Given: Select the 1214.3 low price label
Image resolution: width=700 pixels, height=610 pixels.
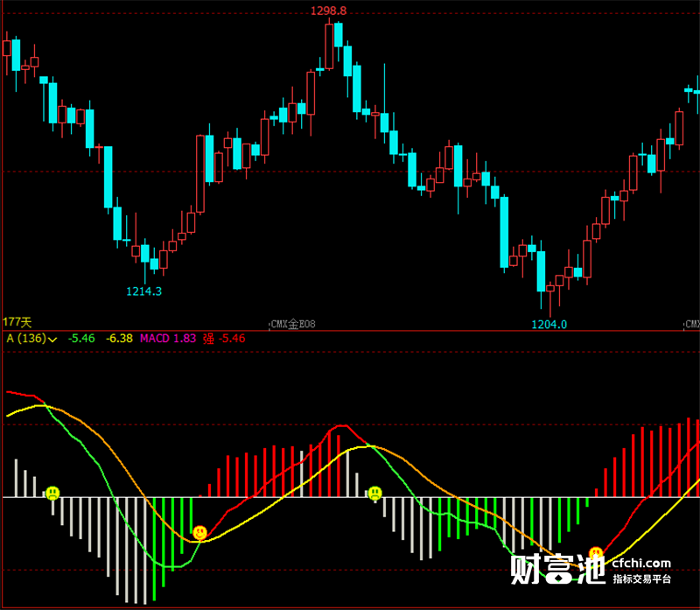Looking at the screenshot, I should pyautogui.click(x=143, y=291).
